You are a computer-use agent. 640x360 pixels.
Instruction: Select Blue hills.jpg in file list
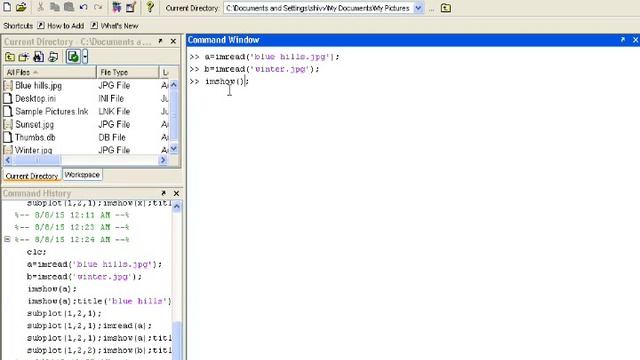(38, 85)
